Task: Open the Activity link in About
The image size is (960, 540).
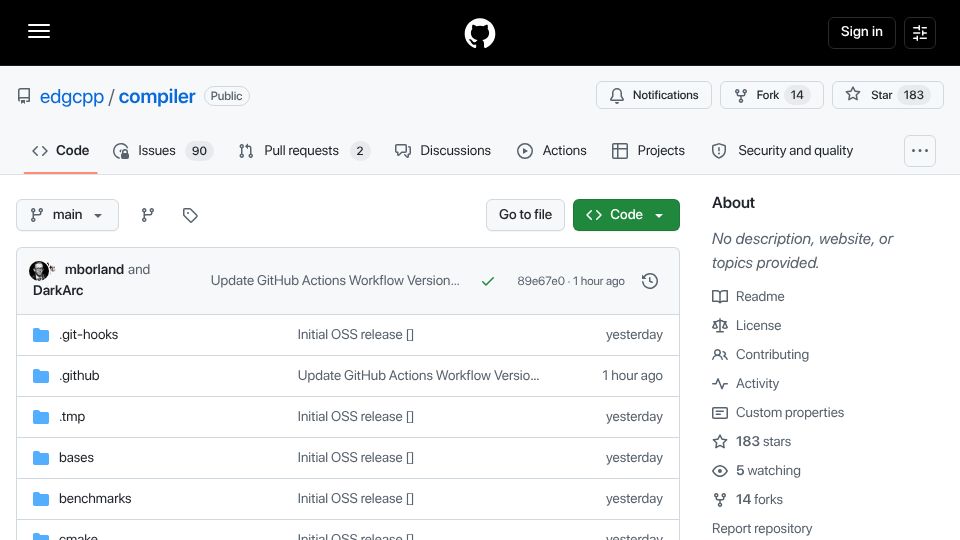Action: click(x=746, y=384)
